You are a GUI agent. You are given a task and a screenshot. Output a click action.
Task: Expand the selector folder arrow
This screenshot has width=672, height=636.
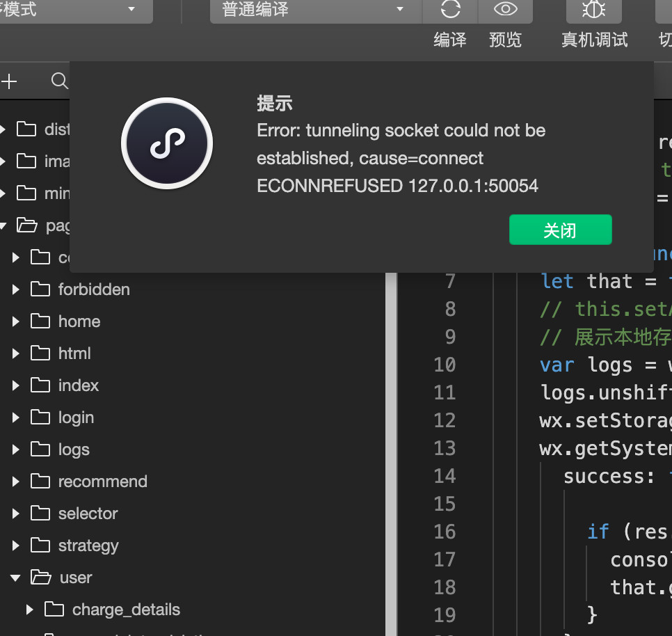coord(16,514)
